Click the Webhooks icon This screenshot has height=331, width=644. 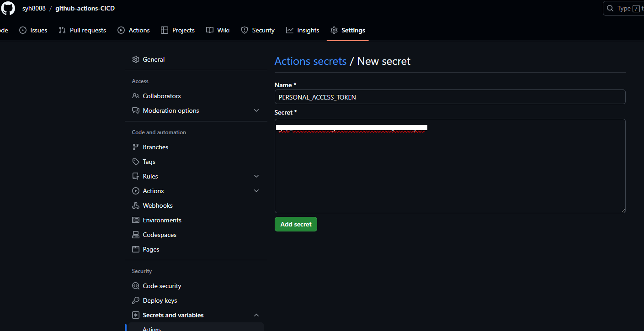[x=136, y=205]
